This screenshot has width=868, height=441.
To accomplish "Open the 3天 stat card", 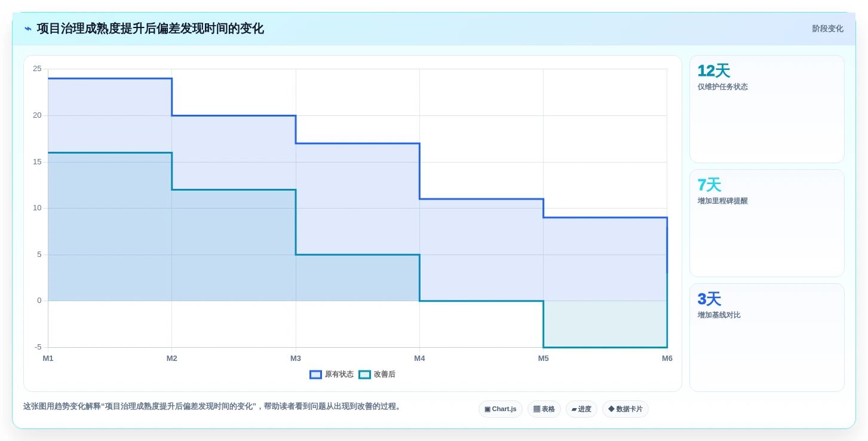I will coord(767,338).
